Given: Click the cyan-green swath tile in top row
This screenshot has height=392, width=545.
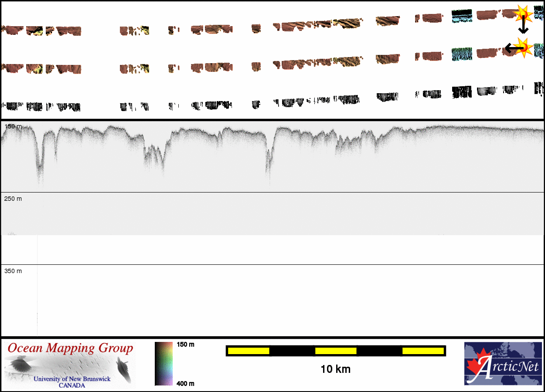Looking at the screenshot, I should pos(462,16).
